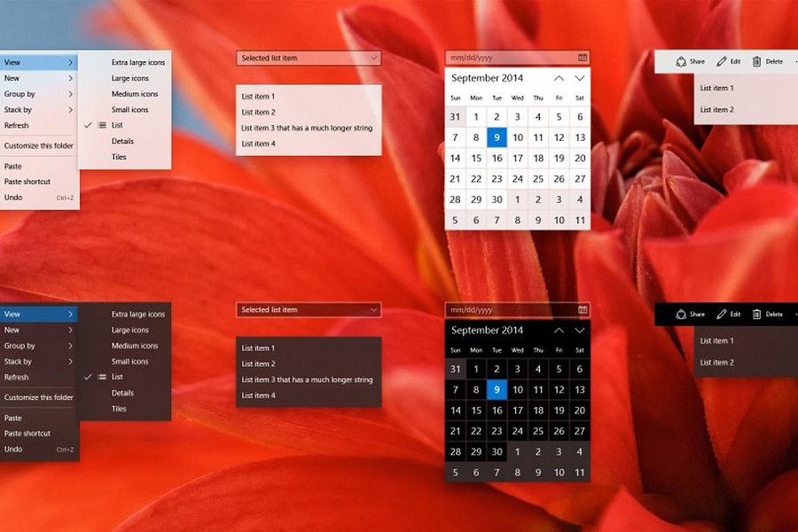Expand the dark 'Selected list item' dropdown

373,310
